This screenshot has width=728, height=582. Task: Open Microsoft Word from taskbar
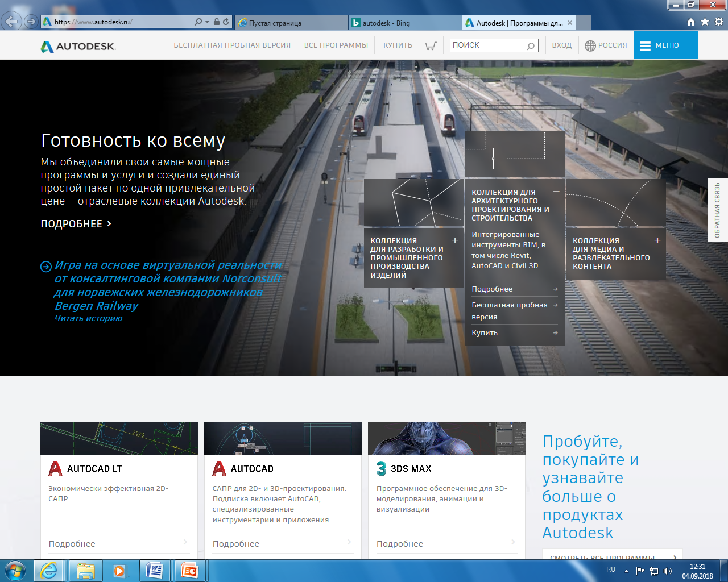(x=155, y=571)
